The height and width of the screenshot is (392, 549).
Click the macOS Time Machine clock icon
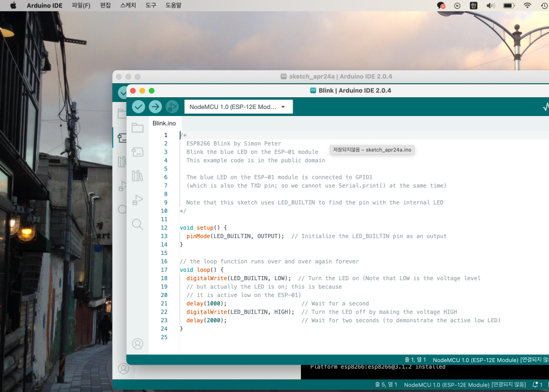pos(545,5)
